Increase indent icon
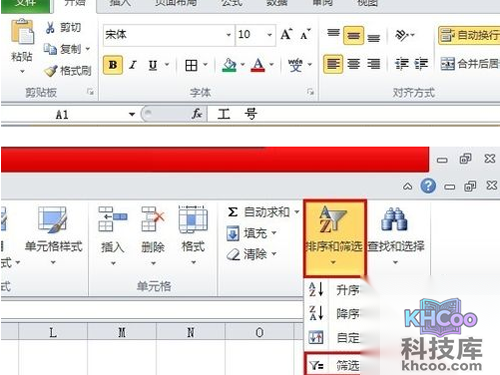Viewport: 500px width, 375px height. pos(421,64)
